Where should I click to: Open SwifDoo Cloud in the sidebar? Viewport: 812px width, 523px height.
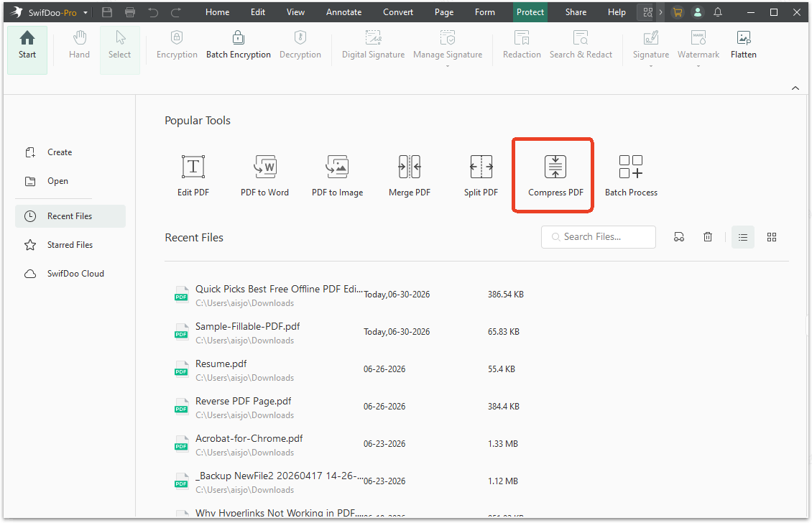click(64, 274)
